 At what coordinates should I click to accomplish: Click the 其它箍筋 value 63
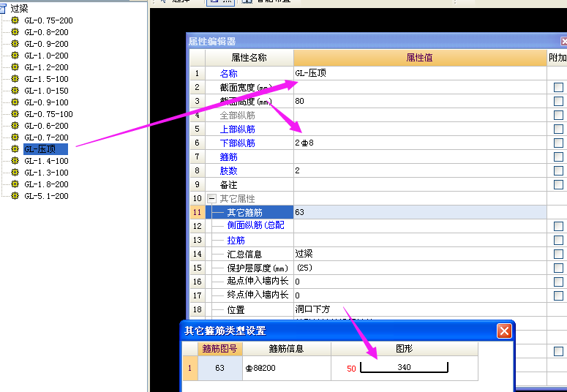420,212
